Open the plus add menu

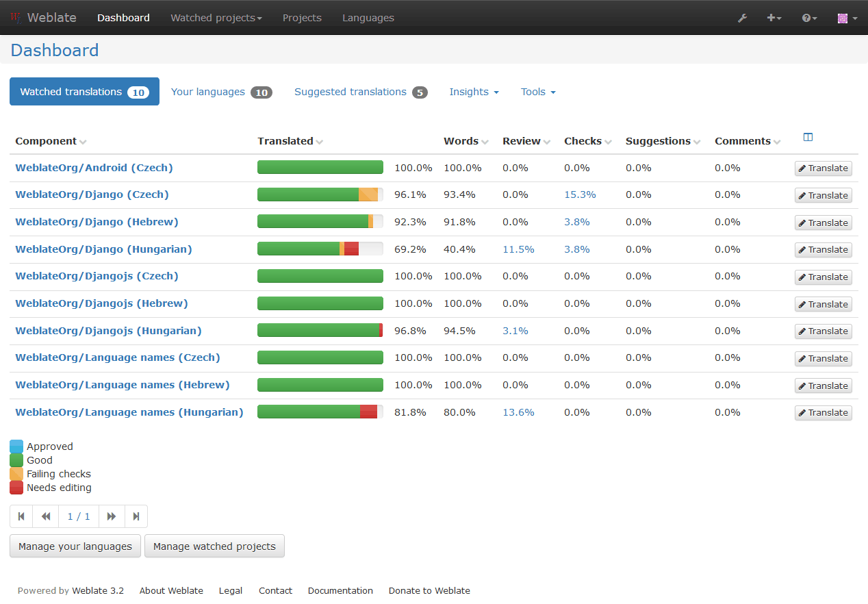click(x=774, y=18)
